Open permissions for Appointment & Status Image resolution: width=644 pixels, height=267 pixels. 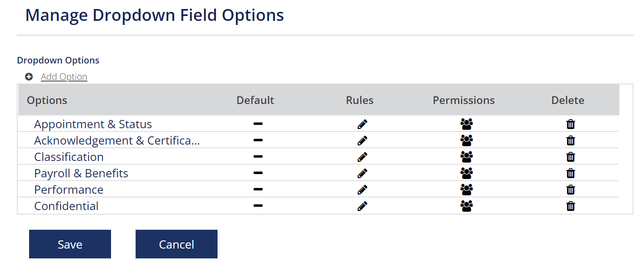[x=466, y=124]
